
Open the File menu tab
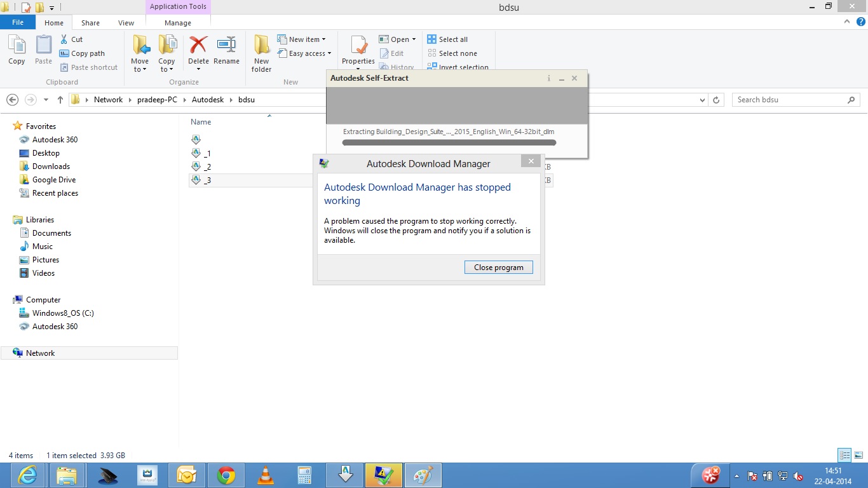click(18, 22)
